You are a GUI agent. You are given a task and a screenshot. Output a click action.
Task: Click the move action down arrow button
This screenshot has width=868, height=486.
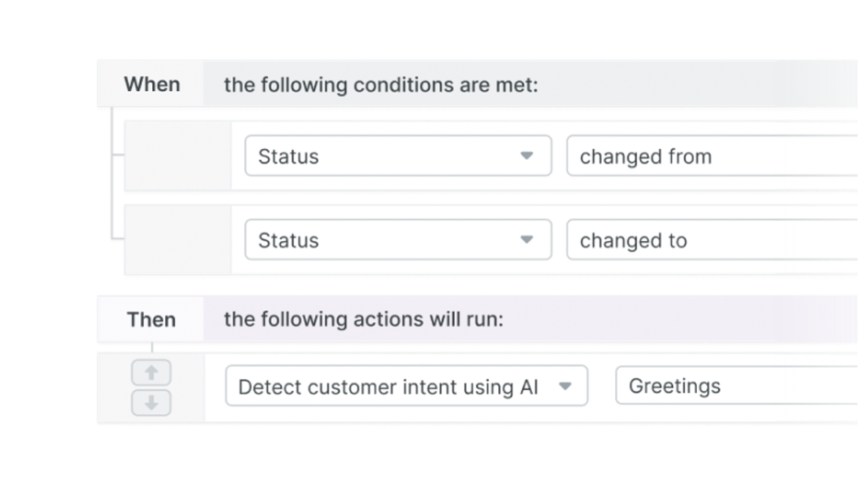click(151, 402)
